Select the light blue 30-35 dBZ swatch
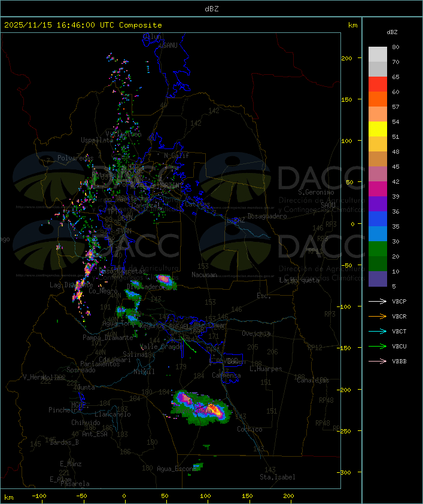Screen dimensions: 423x504 tap(378, 233)
